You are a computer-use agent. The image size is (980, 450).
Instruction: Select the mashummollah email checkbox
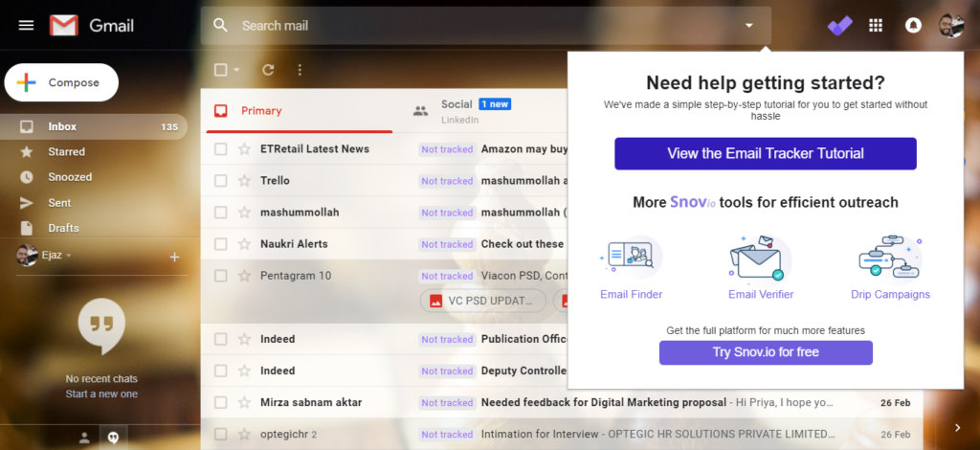tap(221, 213)
